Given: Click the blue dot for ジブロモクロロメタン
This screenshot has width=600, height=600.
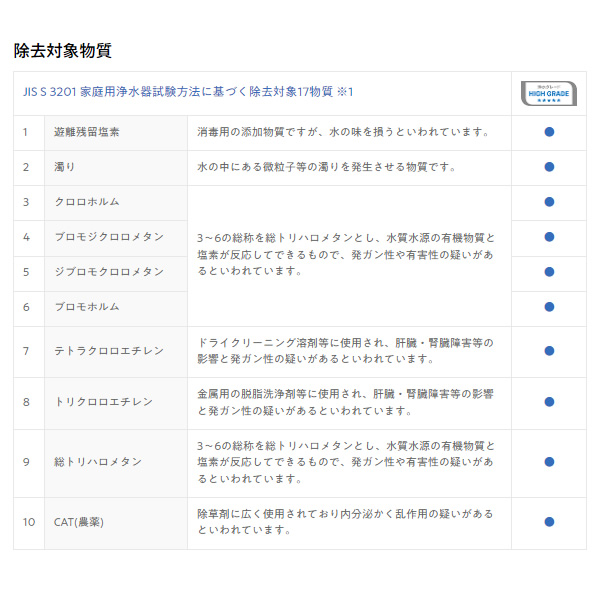Looking at the screenshot, I should 549,272.
